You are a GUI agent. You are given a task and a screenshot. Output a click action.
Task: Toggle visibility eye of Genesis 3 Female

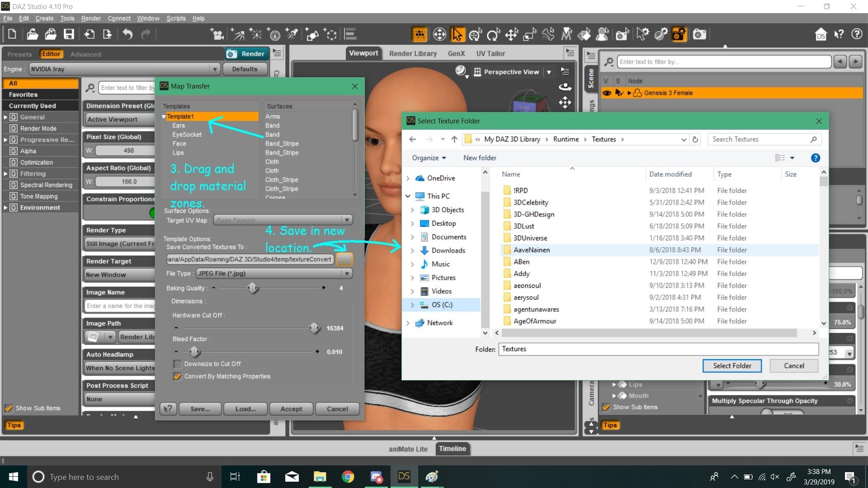coord(606,93)
